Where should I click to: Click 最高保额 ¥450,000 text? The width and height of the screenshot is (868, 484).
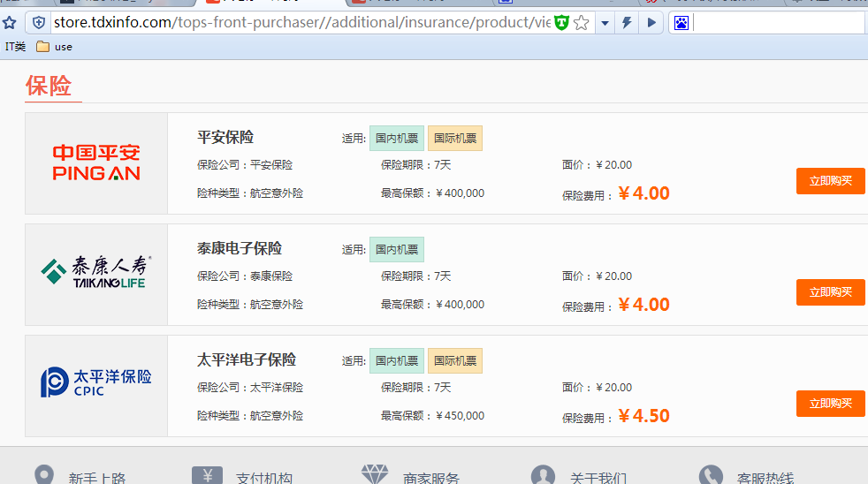pos(432,416)
